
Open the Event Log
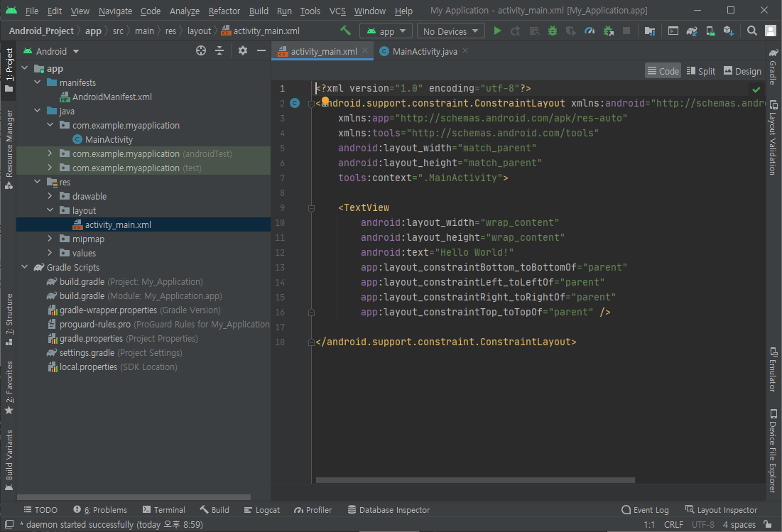click(x=645, y=509)
